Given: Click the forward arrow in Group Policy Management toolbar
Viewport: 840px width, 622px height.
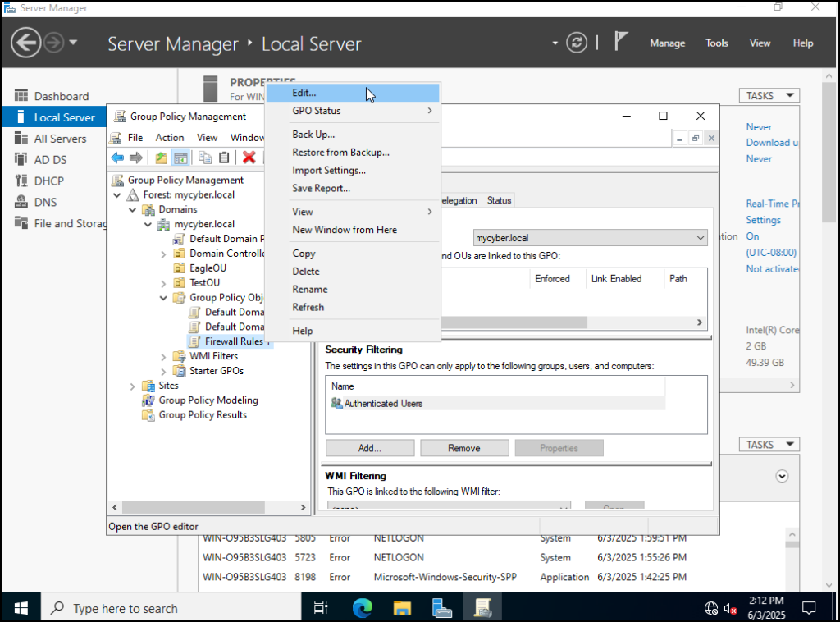Looking at the screenshot, I should (136, 158).
